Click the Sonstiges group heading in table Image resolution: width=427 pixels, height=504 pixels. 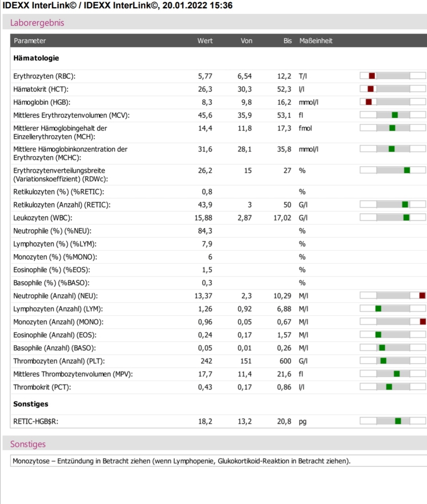pos(31,404)
